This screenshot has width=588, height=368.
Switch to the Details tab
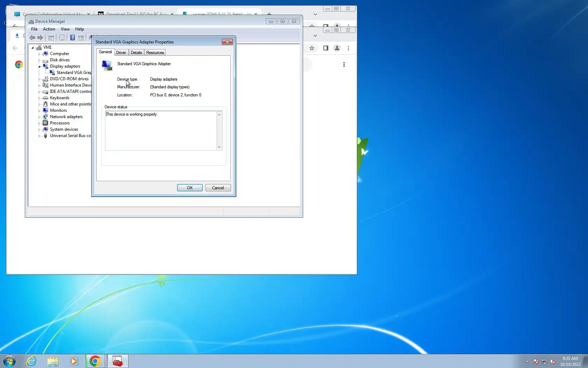[x=136, y=53]
